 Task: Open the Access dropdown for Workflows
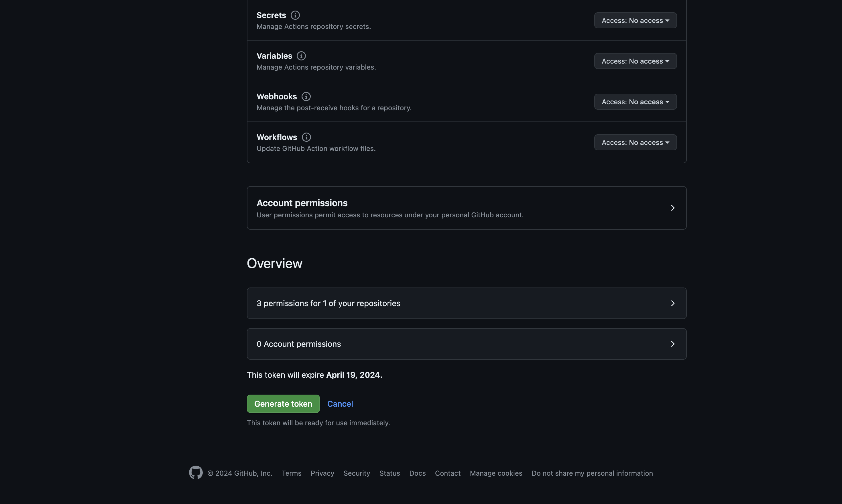635,142
